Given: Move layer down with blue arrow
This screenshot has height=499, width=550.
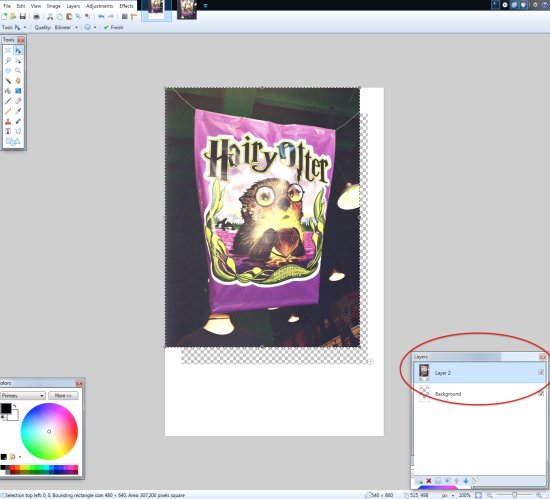Looking at the screenshot, I should point(466,481).
